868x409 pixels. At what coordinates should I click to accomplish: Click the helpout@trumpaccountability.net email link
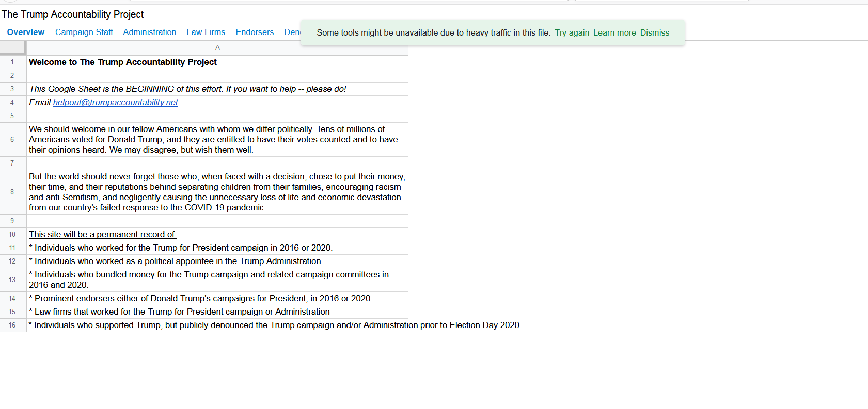[x=115, y=102]
